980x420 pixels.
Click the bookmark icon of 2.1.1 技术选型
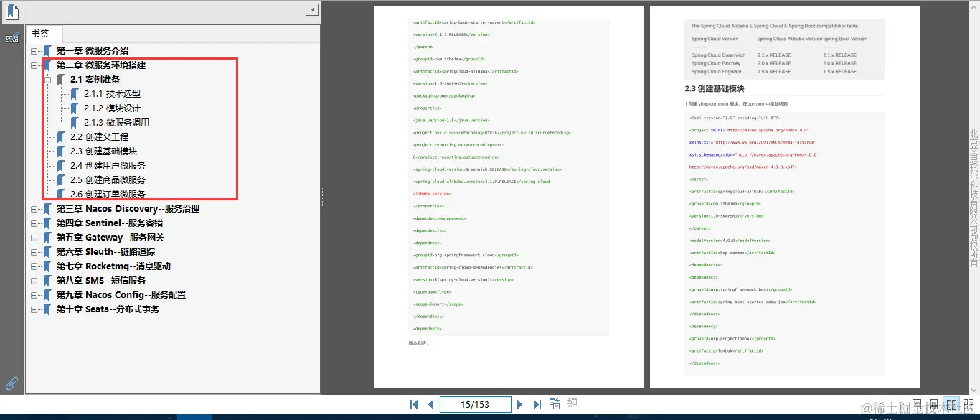[75, 94]
